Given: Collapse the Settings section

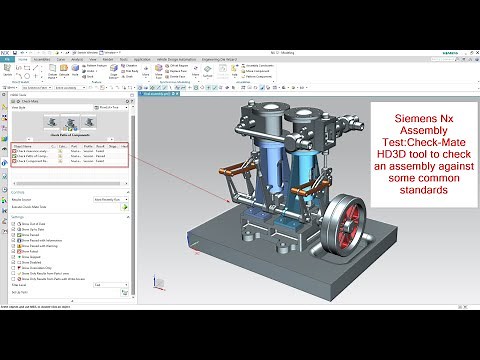Looking at the screenshot, I should [128, 217].
